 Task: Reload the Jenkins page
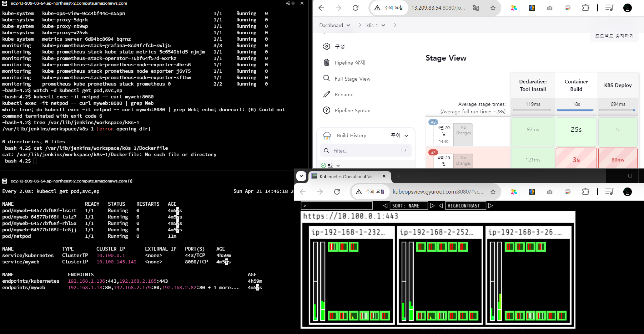click(x=356, y=8)
